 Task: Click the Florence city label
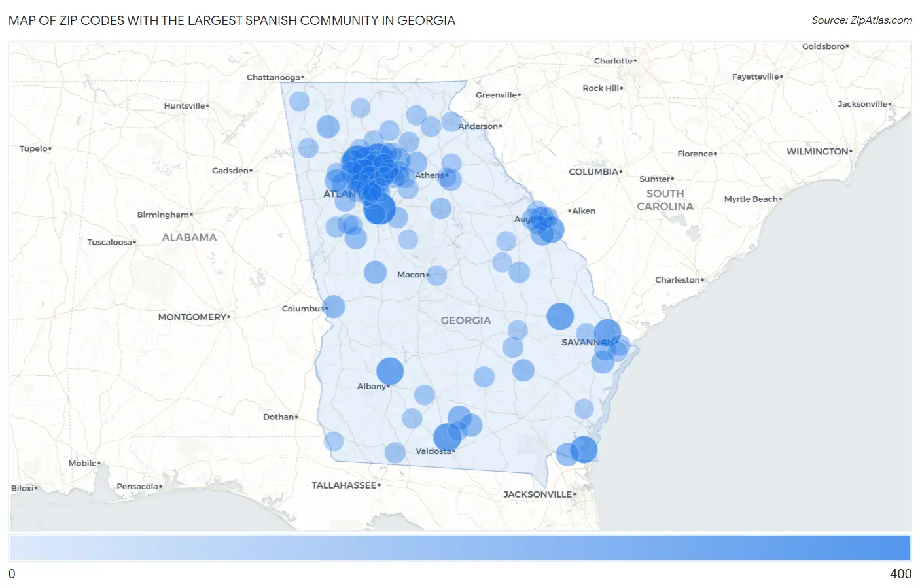pos(697,154)
